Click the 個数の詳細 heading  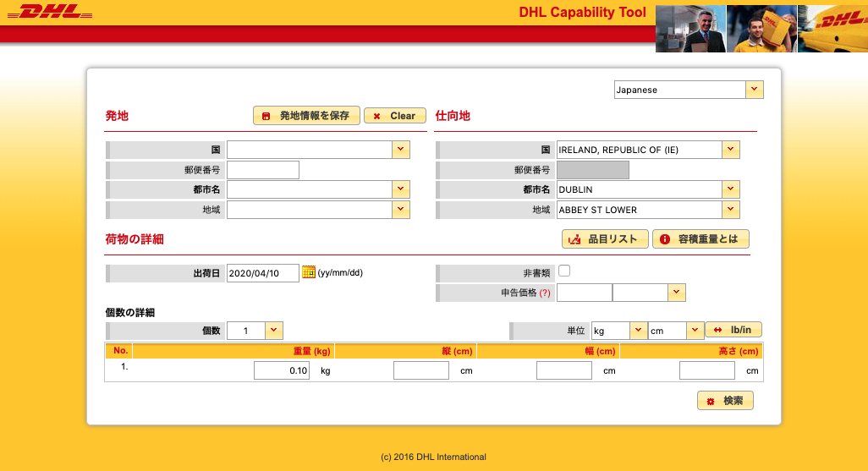coord(130,313)
